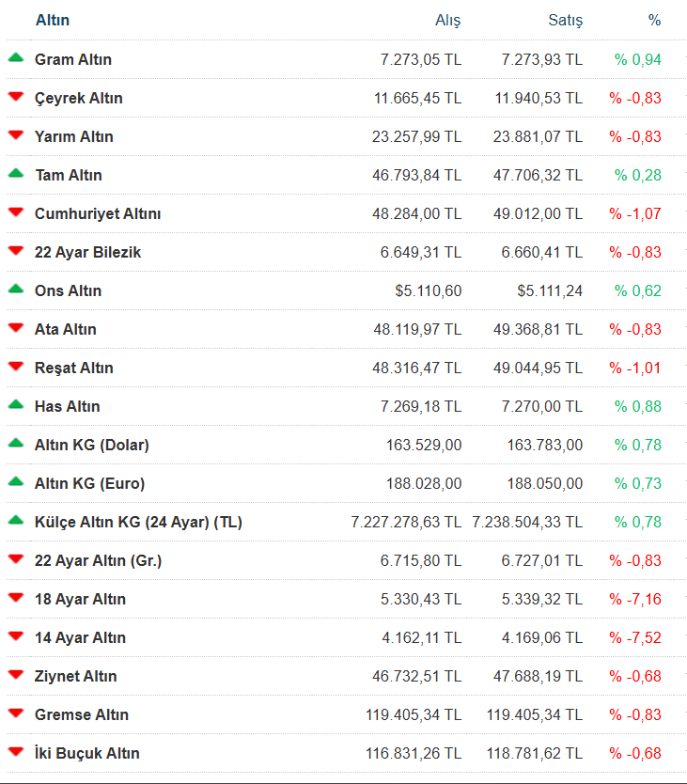Open the İki Buçuk Altın link

tap(87, 753)
